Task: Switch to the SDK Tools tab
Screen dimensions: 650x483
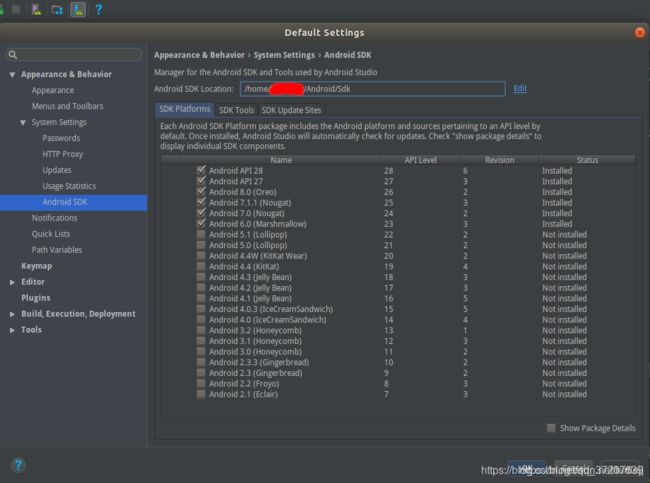Action: pyautogui.click(x=236, y=110)
